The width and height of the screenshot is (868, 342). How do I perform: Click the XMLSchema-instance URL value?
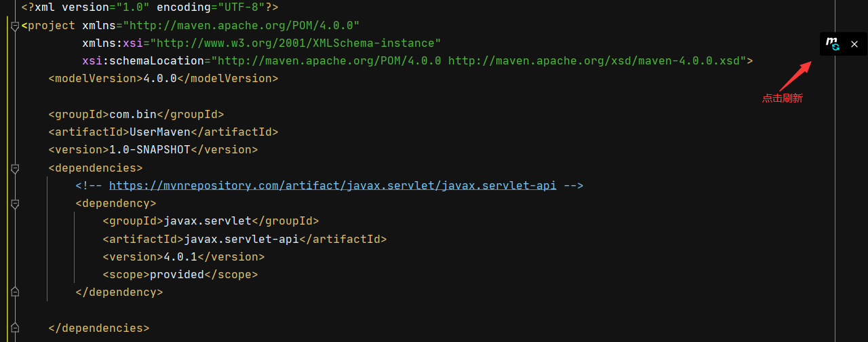tap(296, 43)
